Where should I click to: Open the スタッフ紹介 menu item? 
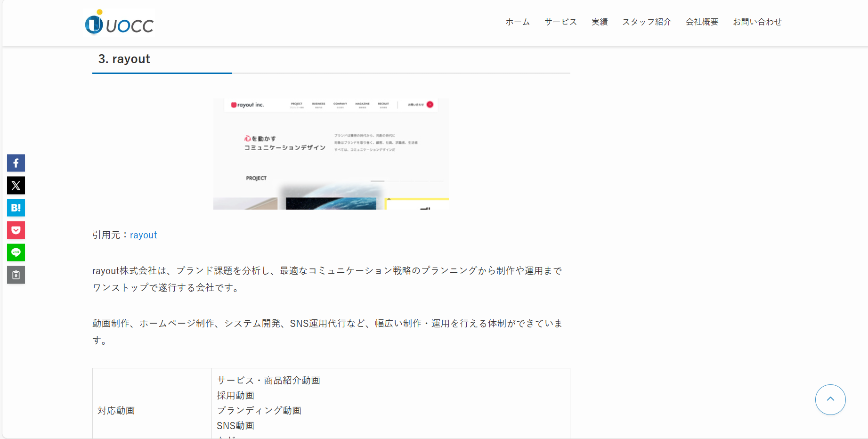(647, 22)
